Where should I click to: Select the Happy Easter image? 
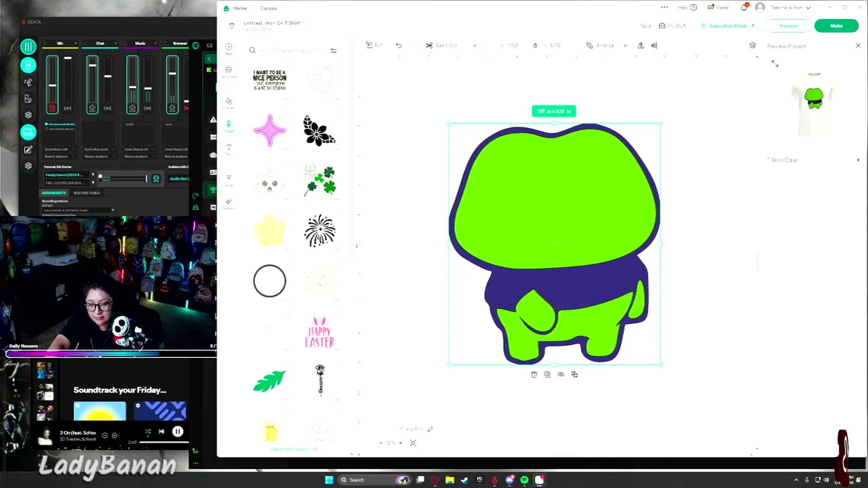point(319,332)
